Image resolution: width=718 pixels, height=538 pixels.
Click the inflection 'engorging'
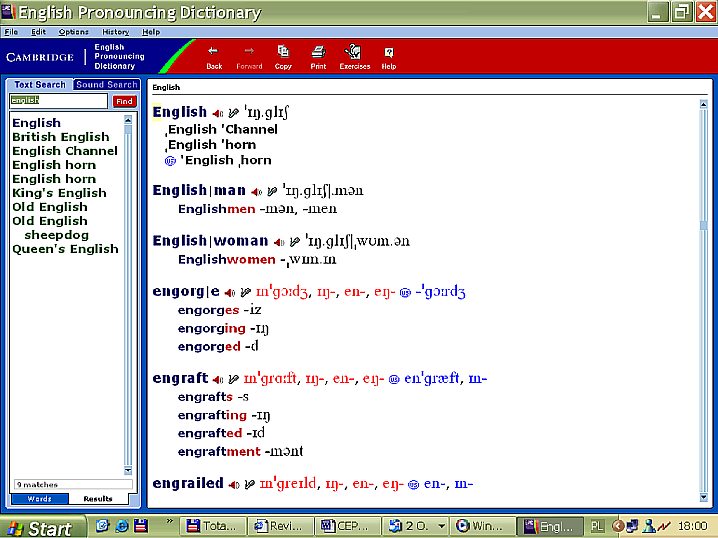(212, 328)
